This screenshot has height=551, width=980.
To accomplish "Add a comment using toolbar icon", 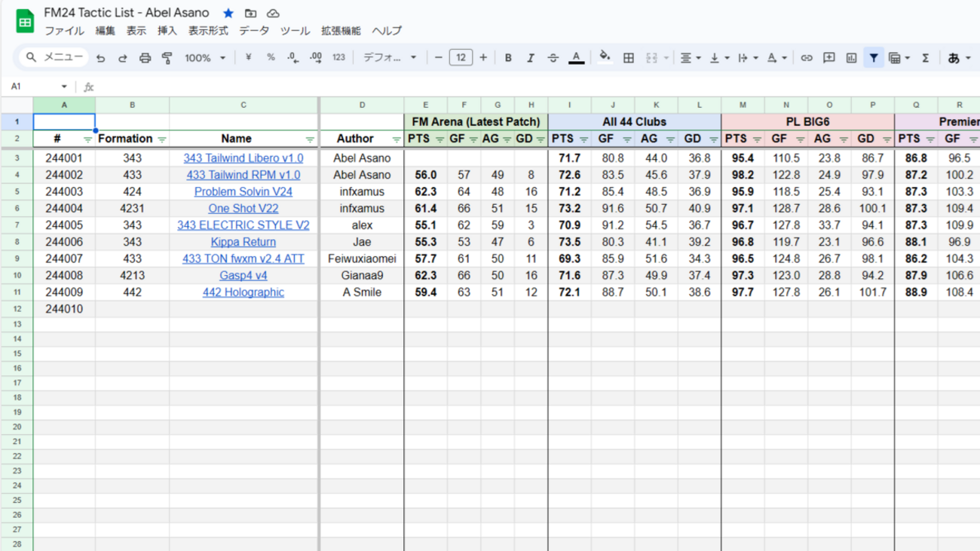I will pyautogui.click(x=828, y=58).
